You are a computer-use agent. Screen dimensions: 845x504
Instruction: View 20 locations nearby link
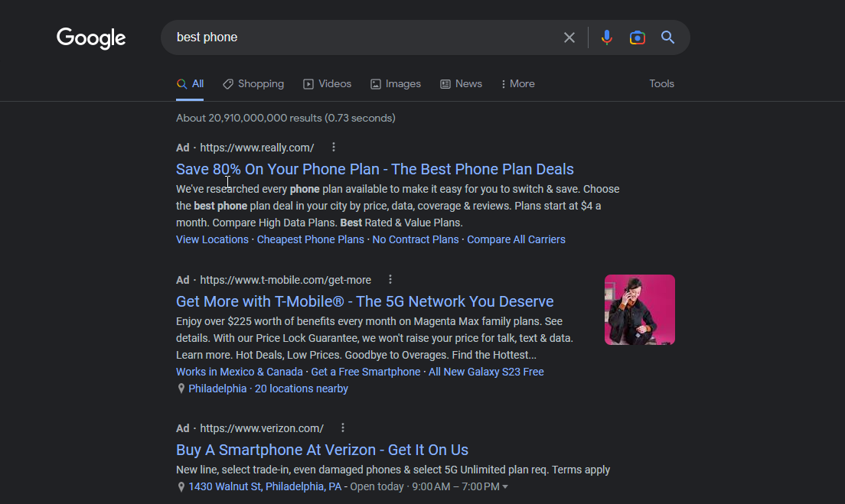pos(302,389)
